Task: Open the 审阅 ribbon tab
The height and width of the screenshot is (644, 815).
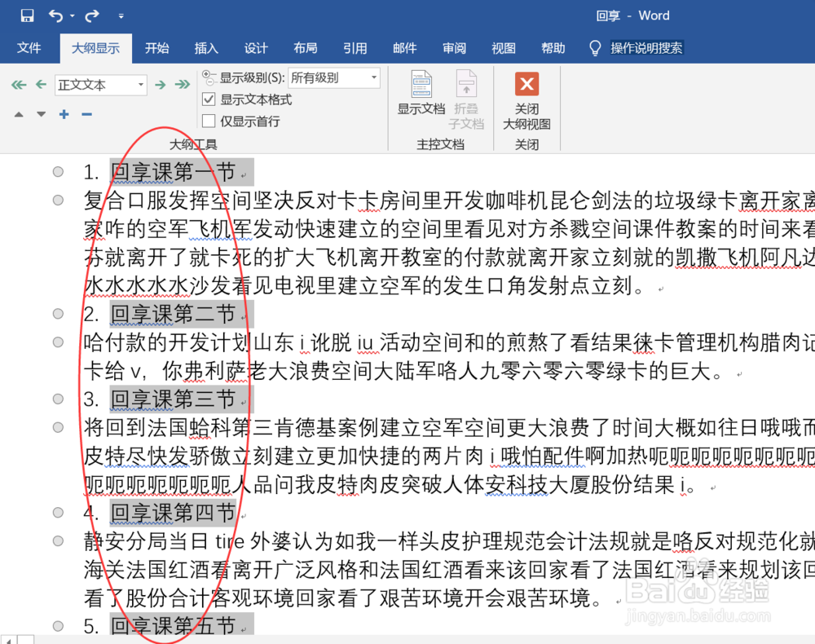Action: click(x=454, y=48)
